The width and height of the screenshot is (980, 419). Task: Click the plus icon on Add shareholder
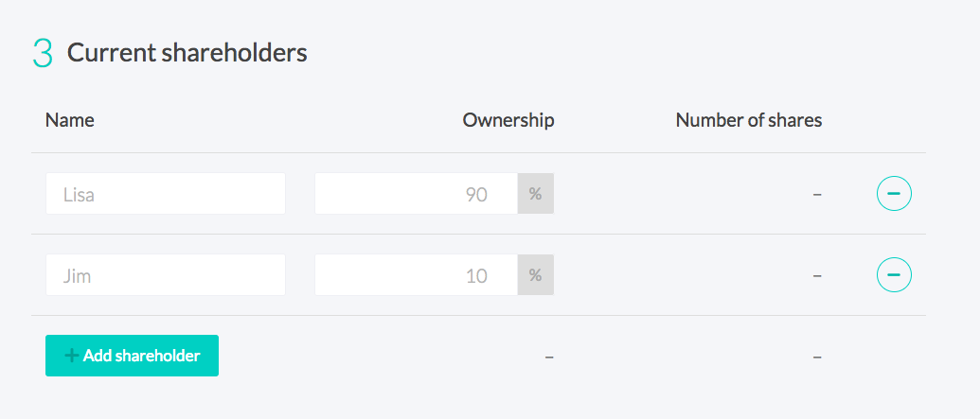pyautogui.click(x=72, y=356)
